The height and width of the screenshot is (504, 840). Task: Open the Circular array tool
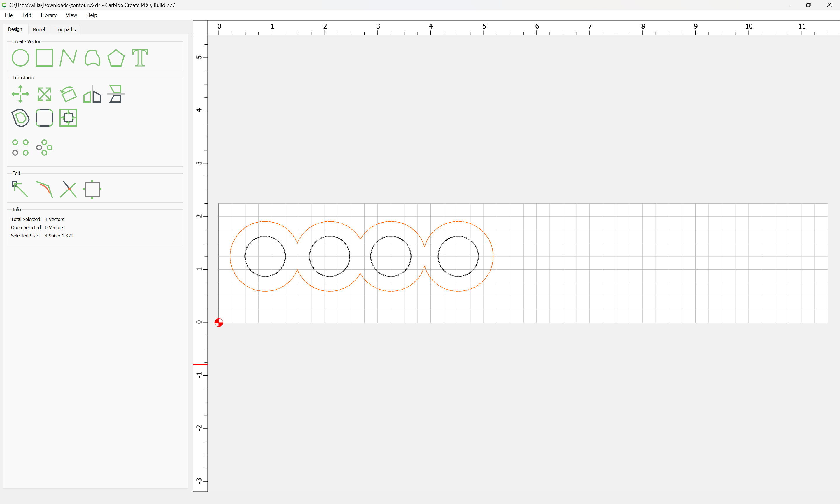(x=44, y=148)
